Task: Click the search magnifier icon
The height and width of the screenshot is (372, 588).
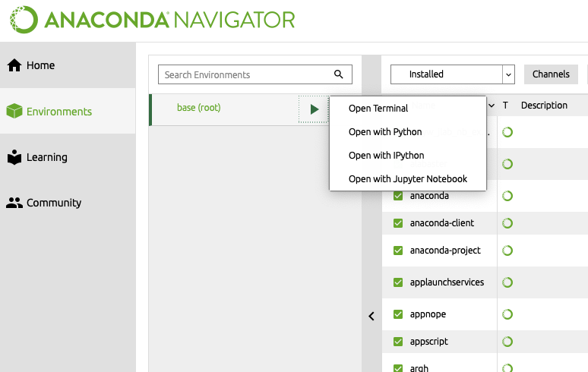Action: 339,74
